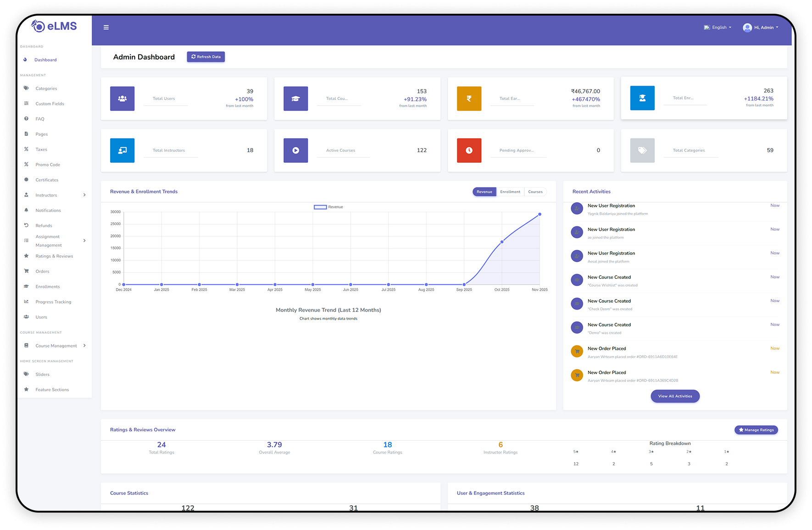Screen dimensions: 812x530
Task: Click the Total Courses graduation cap icon
Action: pyautogui.click(x=295, y=99)
